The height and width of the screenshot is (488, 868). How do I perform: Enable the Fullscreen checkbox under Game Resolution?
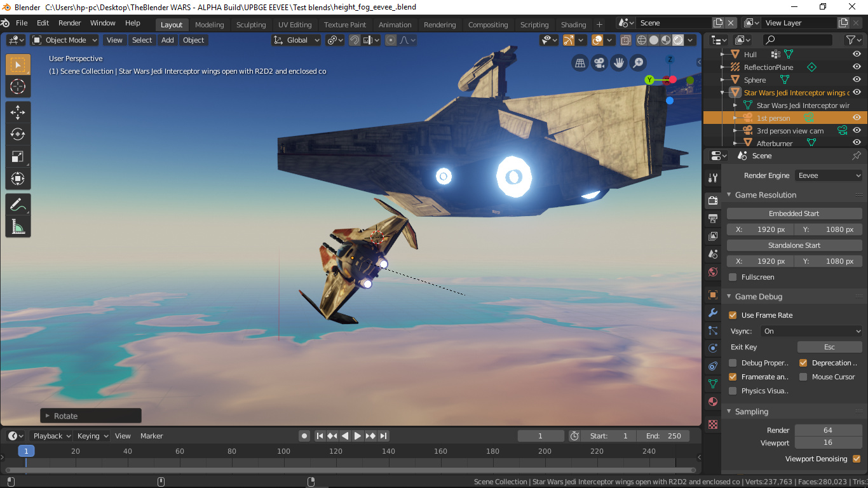(733, 277)
